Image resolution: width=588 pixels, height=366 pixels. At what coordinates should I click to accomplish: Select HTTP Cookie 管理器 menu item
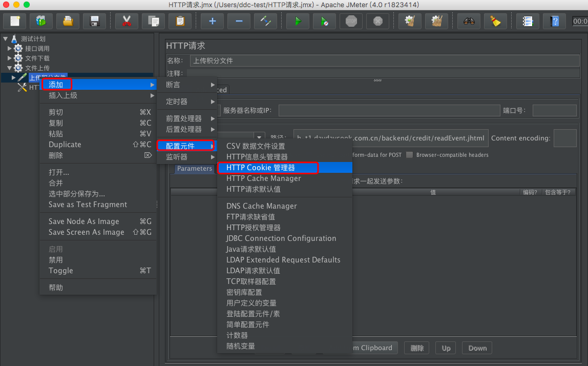pos(285,168)
